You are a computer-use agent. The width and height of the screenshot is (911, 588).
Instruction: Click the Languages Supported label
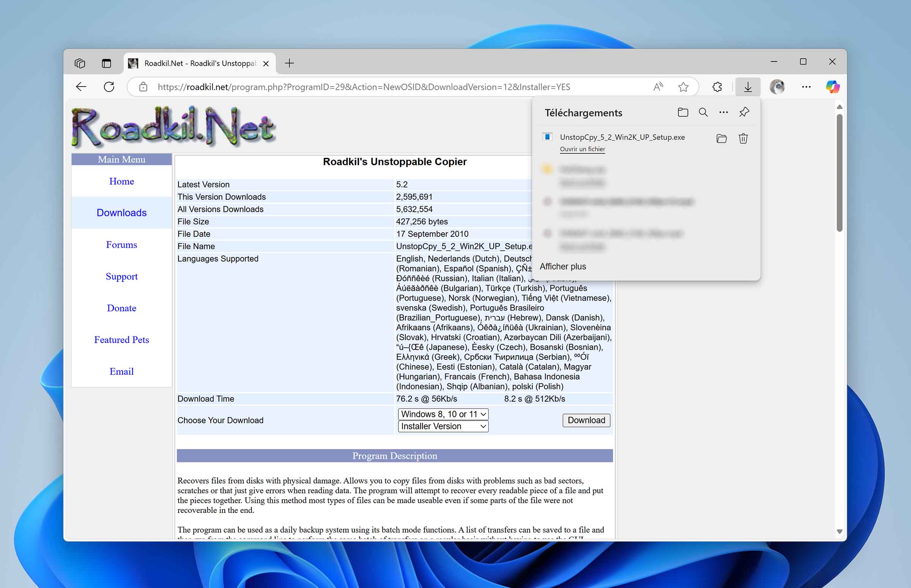pos(218,259)
